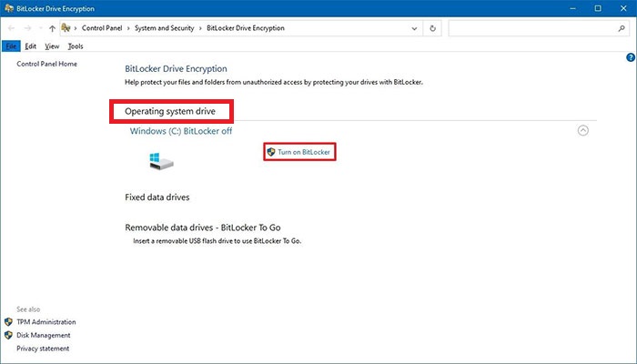The image size is (637, 364).
Task: Refresh the BitLocker Drive Encryption page
Action: (x=432, y=28)
